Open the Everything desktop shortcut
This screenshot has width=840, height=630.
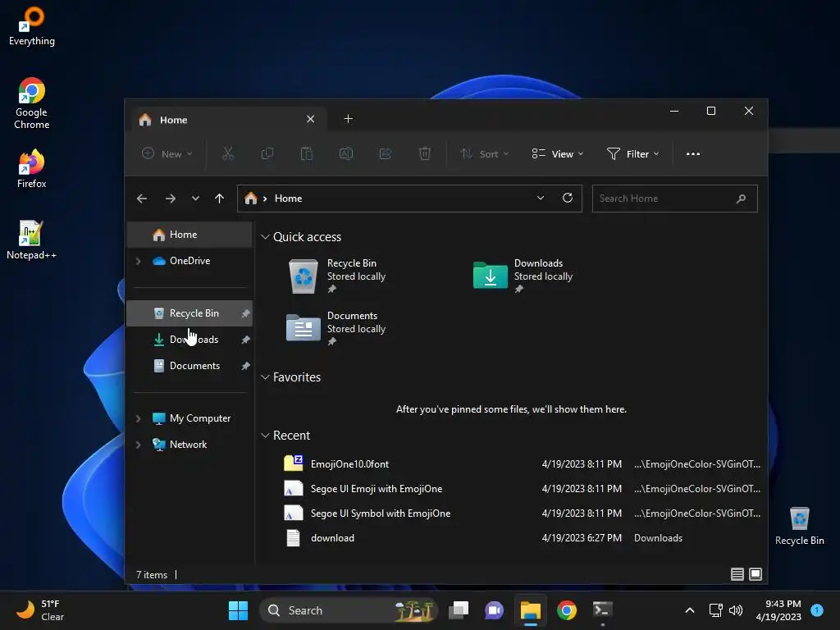point(32,26)
